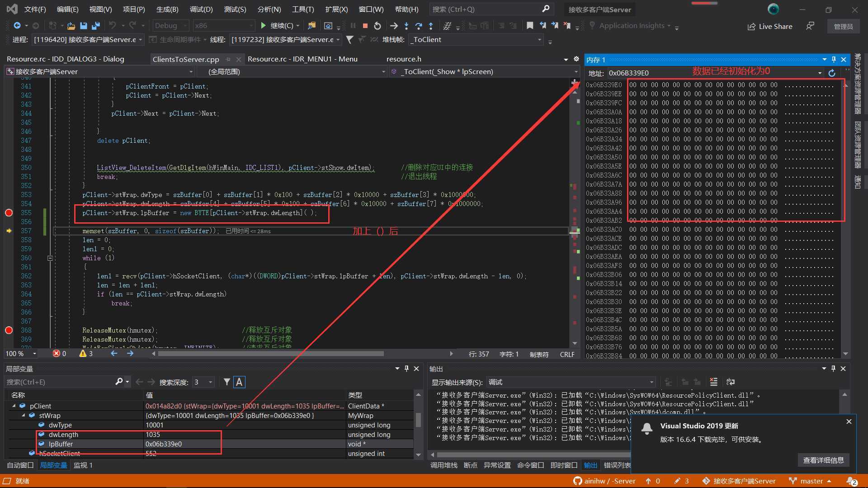This screenshot has height=488, width=868.
Task: Stop debugging with the red square
Action: [365, 26]
